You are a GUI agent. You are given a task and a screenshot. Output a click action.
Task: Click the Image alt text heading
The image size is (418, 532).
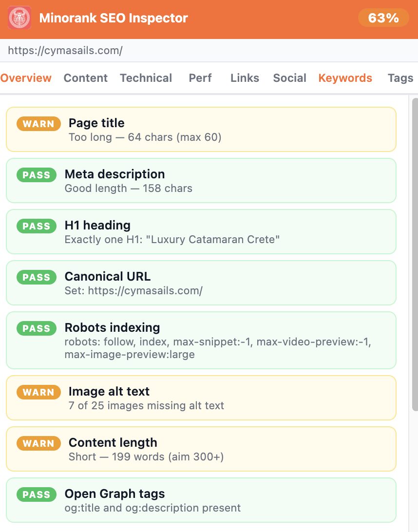click(x=109, y=392)
